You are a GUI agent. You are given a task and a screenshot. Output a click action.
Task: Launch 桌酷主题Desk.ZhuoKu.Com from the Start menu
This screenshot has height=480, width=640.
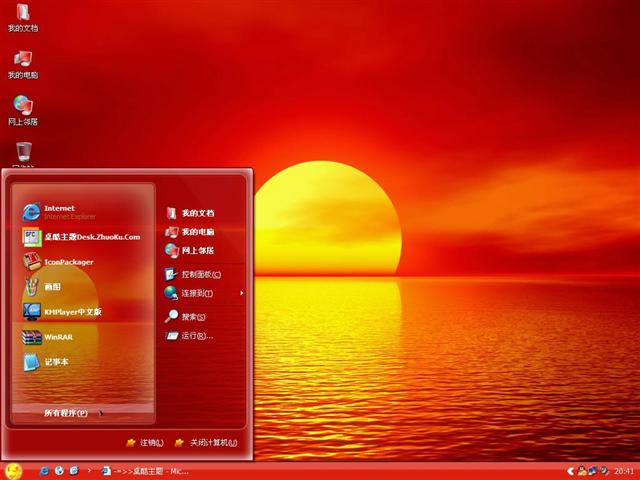point(81,237)
